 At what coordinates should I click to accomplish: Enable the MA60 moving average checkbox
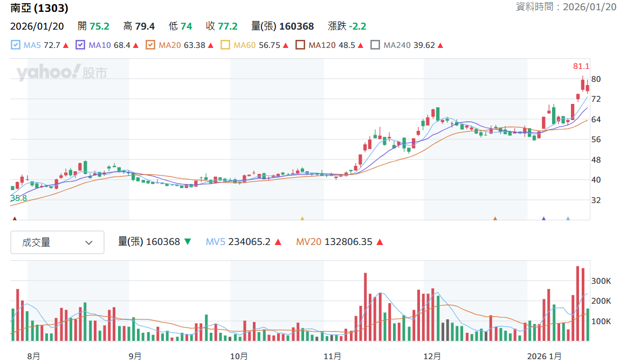tap(225, 45)
